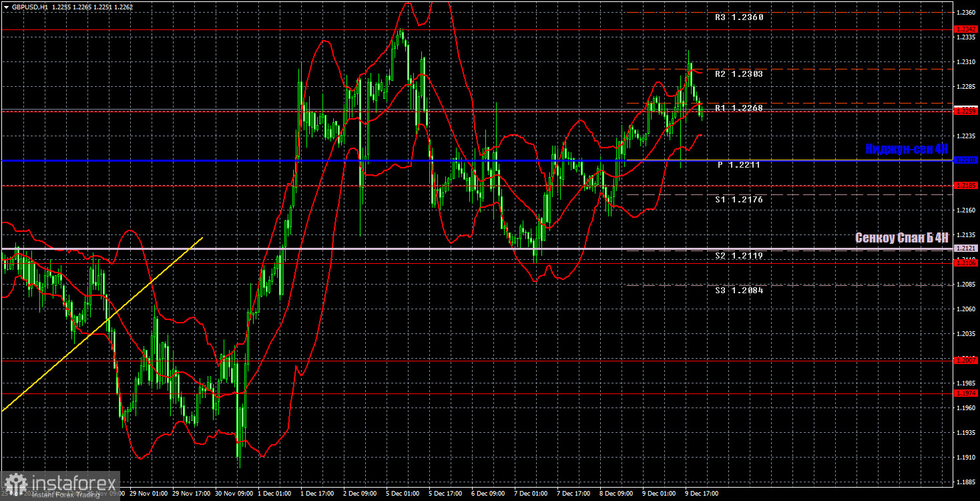This screenshot has width=980, height=501.
Task: Click the 7 Dec 01:00 time label
Action: (x=530, y=494)
